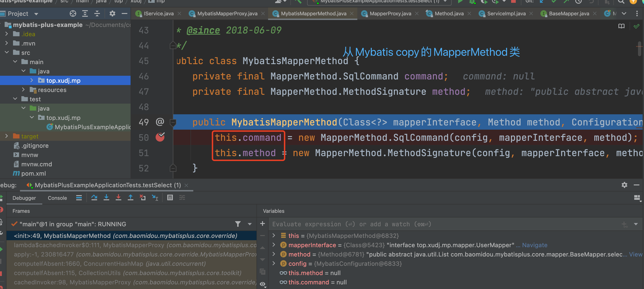Show hidden editor tabs dropdown
Viewport: 644px width, 289px height.
point(624,13)
